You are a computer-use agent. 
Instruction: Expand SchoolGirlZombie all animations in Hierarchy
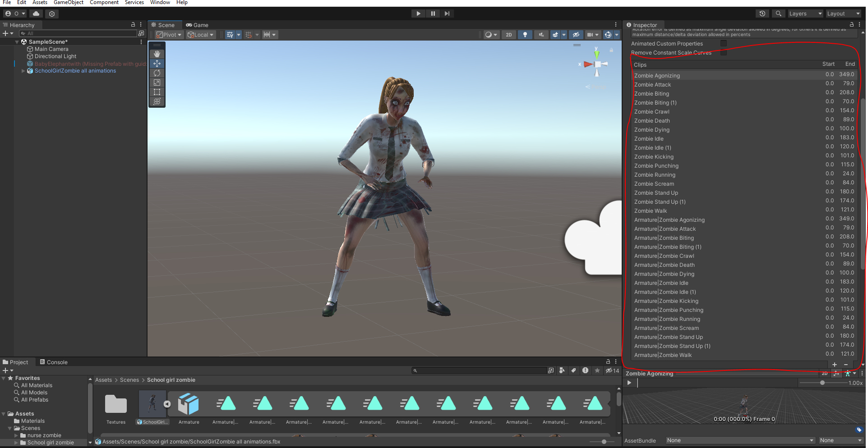(x=23, y=71)
